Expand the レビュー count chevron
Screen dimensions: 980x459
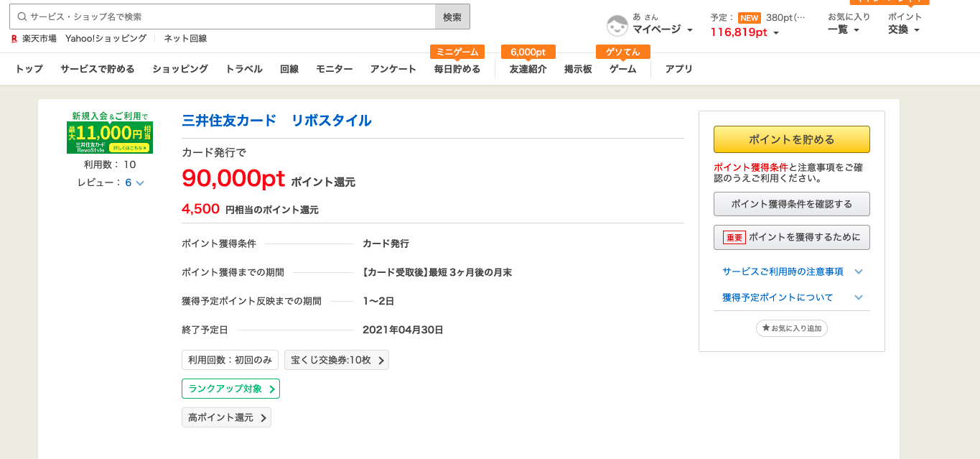pyautogui.click(x=140, y=183)
